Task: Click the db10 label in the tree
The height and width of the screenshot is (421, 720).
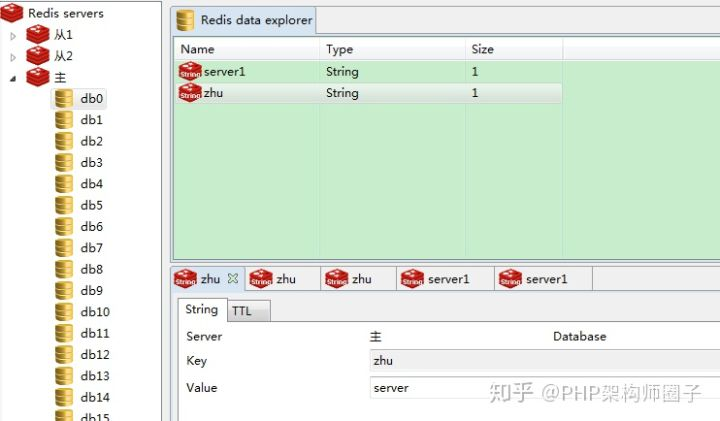Action: (95, 312)
